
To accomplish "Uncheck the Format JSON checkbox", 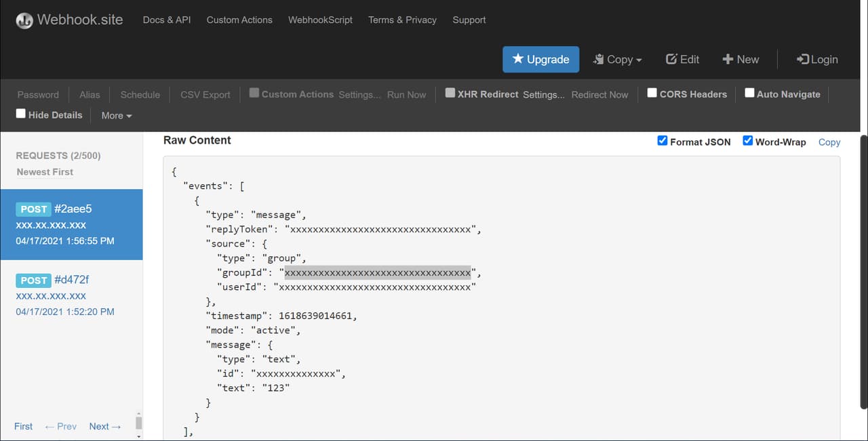I will point(663,141).
